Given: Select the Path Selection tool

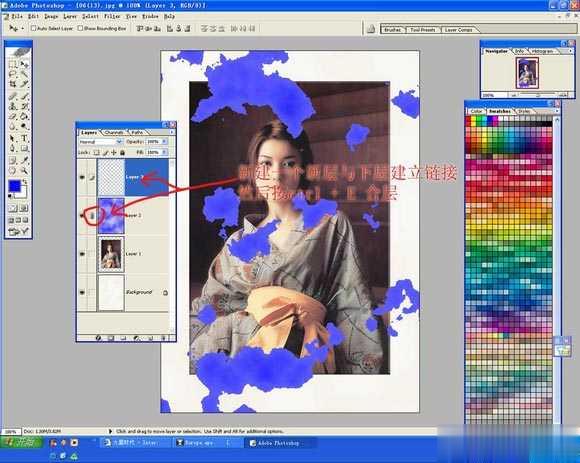Looking at the screenshot, I should click(x=13, y=138).
